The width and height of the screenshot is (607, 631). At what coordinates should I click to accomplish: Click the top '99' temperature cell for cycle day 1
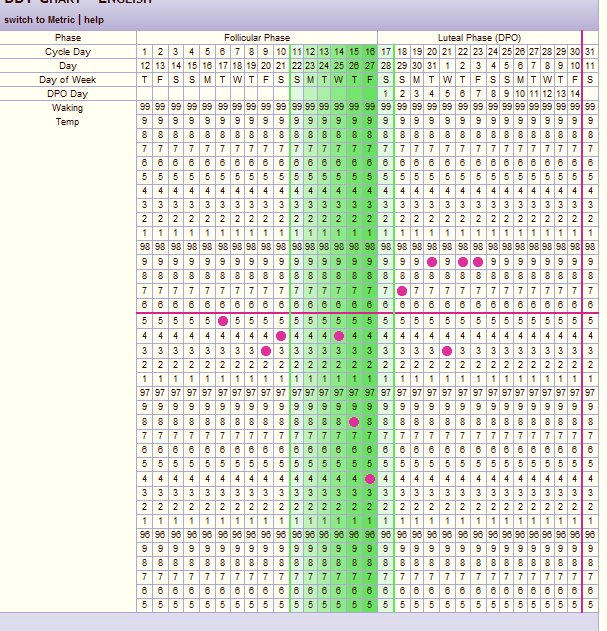pyautogui.click(x=145, y=107)
